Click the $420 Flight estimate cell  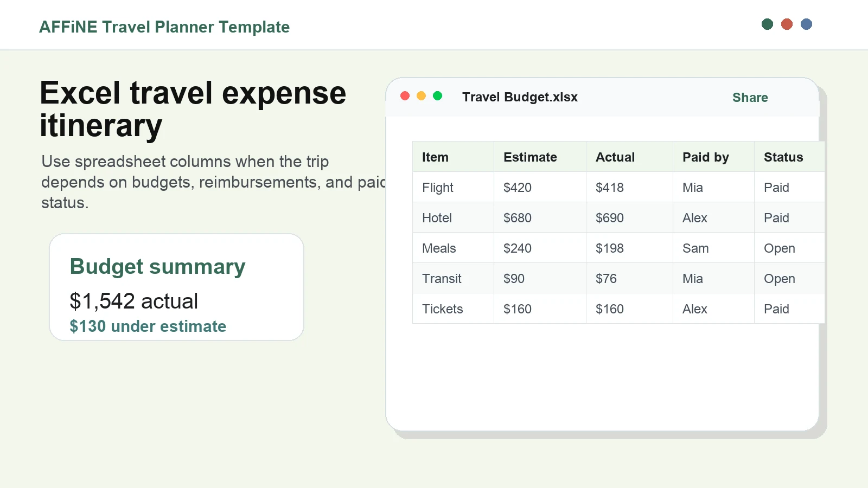coord(540,187)
